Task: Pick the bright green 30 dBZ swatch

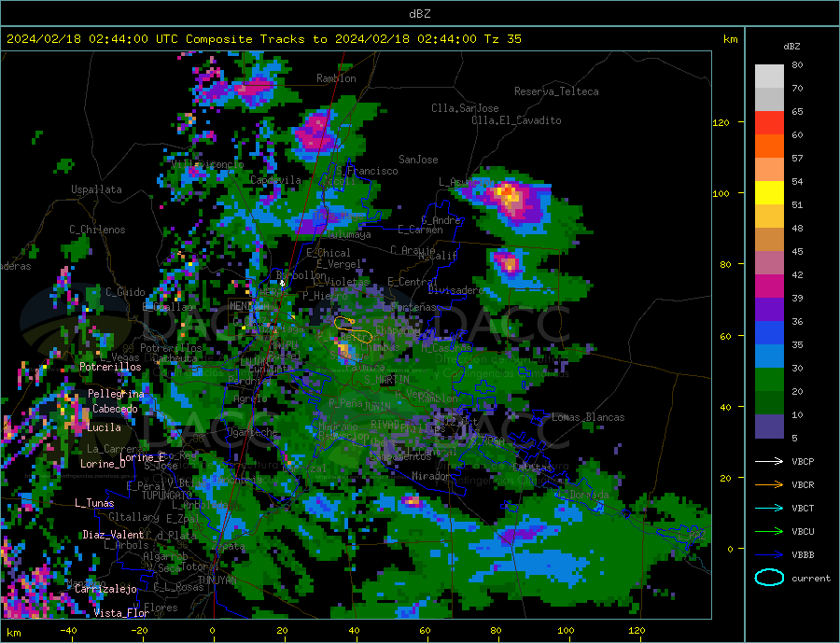Action: [769, 380]
